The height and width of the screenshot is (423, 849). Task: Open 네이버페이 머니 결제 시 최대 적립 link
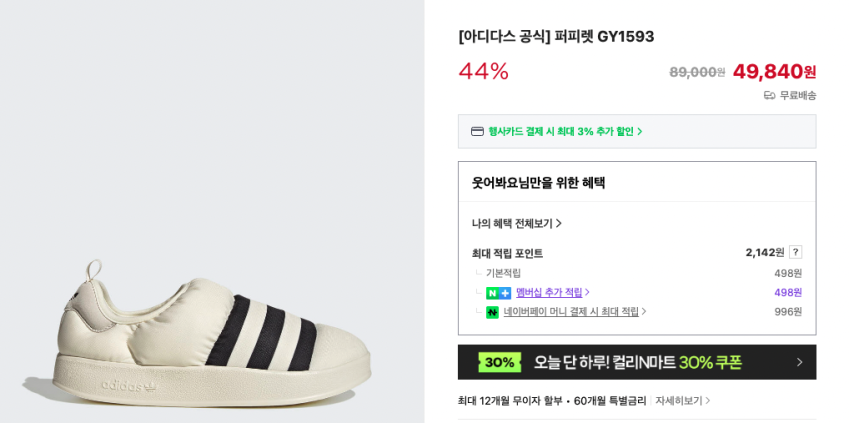coord(574,312)
